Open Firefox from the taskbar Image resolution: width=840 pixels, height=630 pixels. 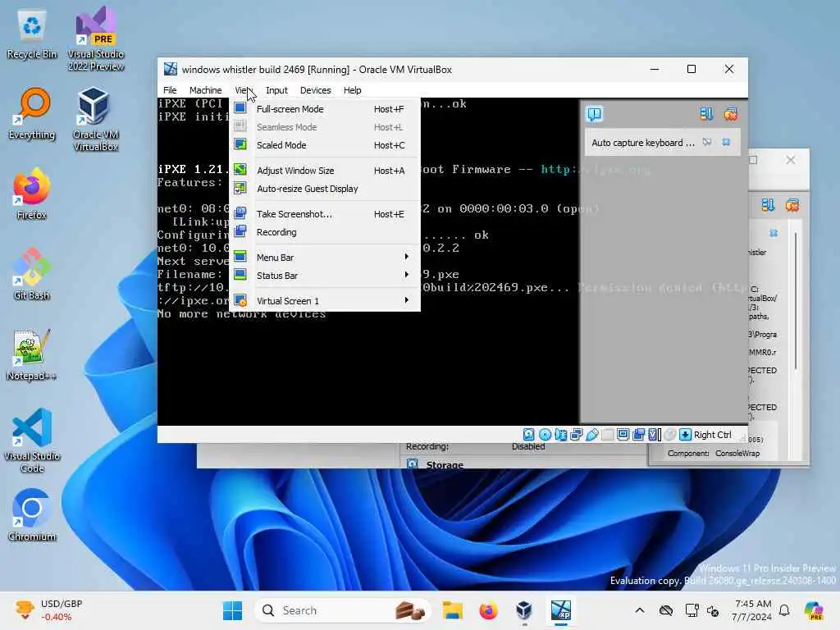[488, 610]
